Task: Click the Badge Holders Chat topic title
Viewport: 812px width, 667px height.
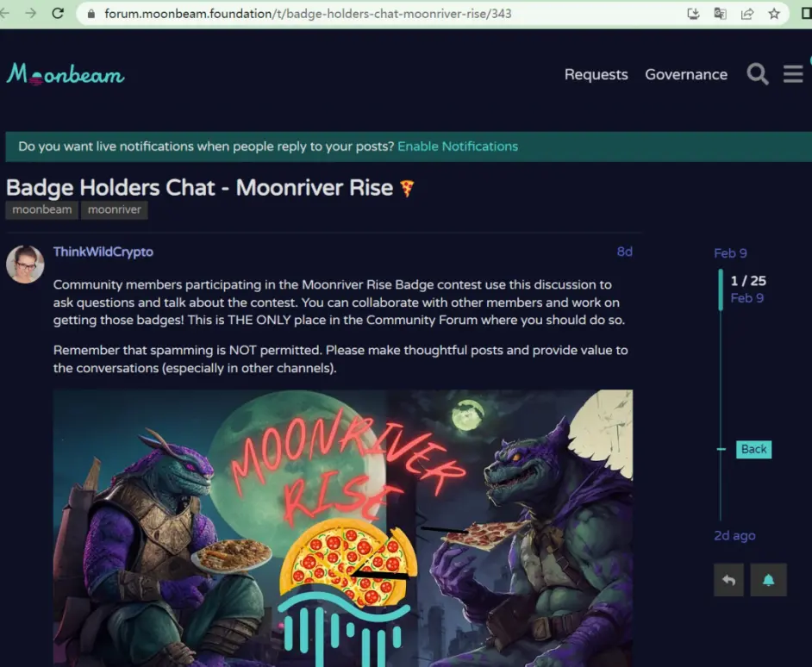Action: (199, 188)
